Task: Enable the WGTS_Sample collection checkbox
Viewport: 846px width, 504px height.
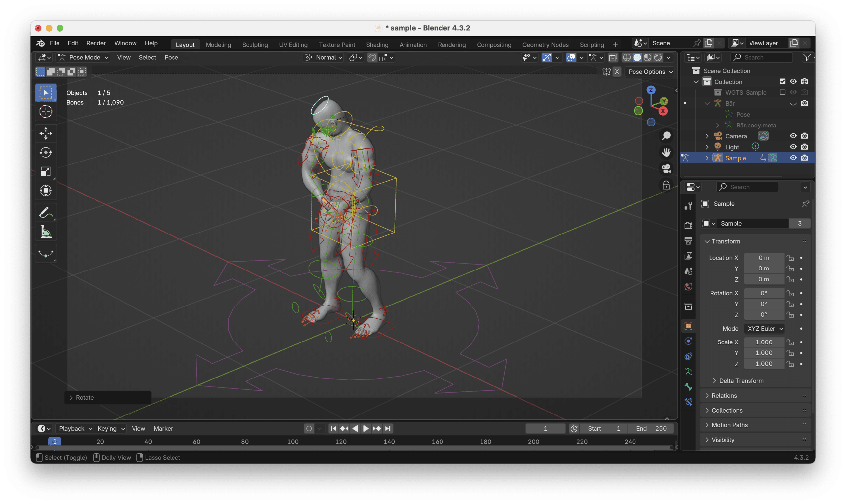Action: point(782,92)
